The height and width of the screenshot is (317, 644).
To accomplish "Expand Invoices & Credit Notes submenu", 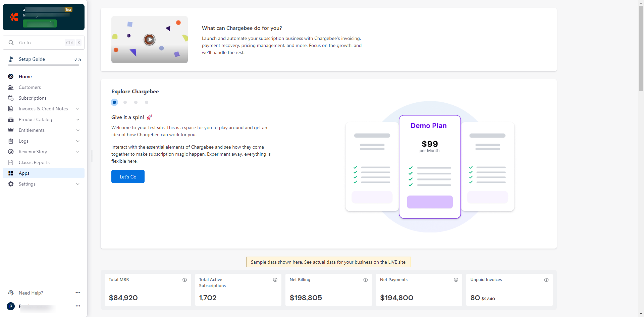I will (x=78, y=109).
